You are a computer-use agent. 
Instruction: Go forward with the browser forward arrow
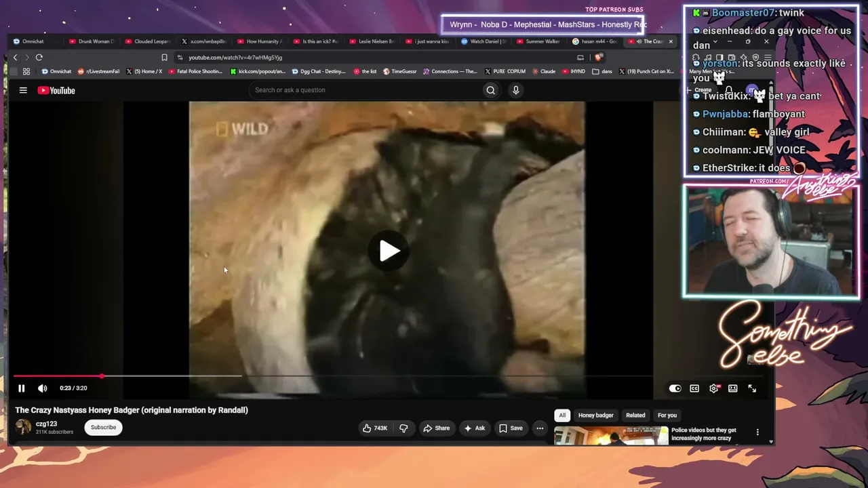26,58
